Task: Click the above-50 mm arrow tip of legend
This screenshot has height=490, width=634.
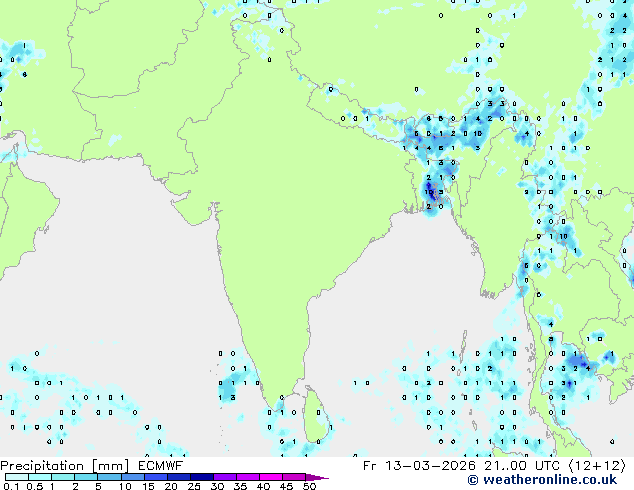Action: pos(317,477)
